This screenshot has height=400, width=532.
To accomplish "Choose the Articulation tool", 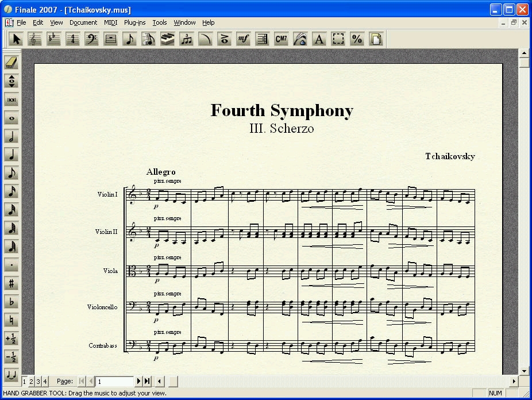I will click(225, 39).
